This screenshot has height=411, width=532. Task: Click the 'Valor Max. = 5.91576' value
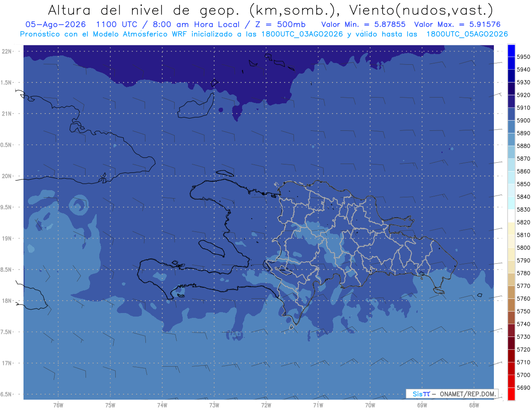point(458,24)
